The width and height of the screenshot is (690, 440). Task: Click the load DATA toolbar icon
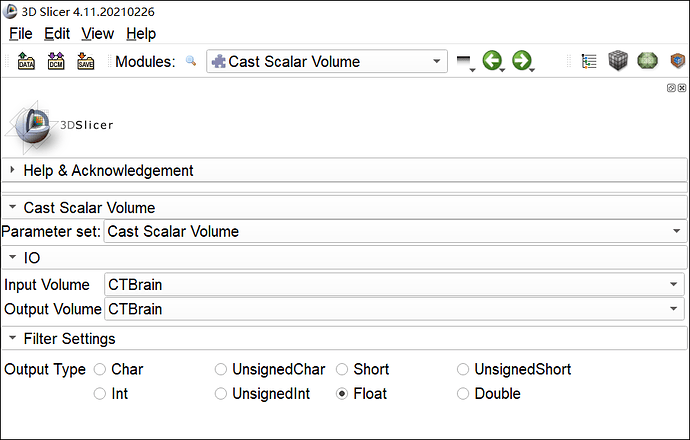(x=27, y=62)
